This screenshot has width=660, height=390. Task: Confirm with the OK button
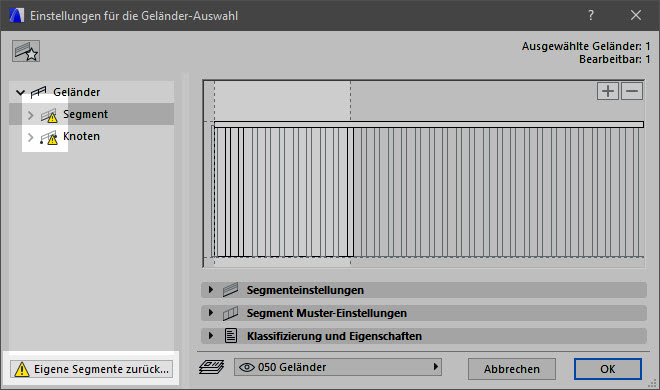tap(608, 369)
